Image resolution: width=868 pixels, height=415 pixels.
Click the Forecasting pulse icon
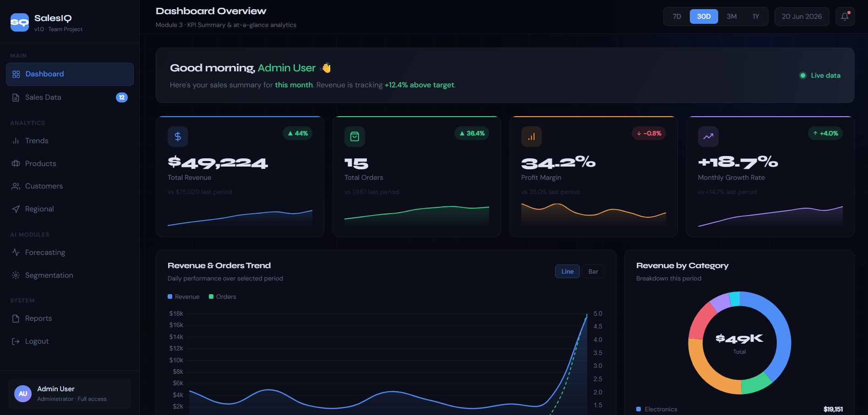tap(16, 253)
